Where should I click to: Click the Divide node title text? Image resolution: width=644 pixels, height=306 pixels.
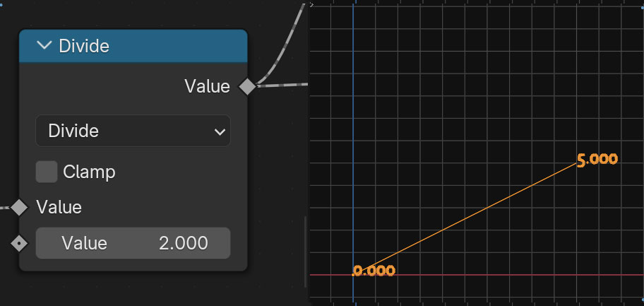pyautogui.click(x=84, y=46)
